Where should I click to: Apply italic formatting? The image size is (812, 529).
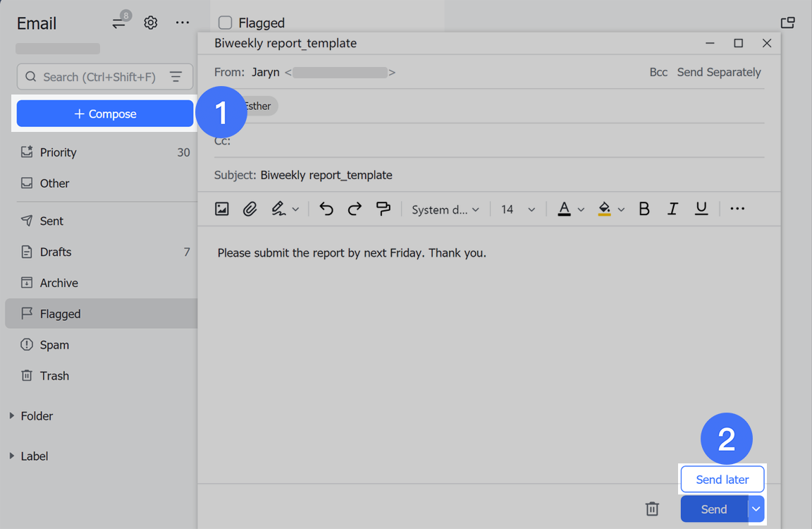pyautogui.click(x=672, y=209)
